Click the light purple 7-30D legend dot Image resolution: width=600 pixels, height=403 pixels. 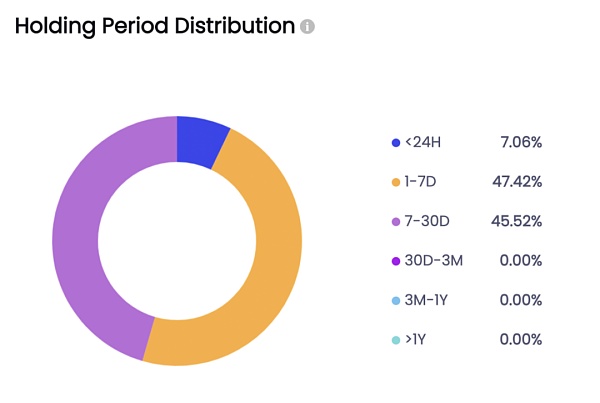(396, 221)
